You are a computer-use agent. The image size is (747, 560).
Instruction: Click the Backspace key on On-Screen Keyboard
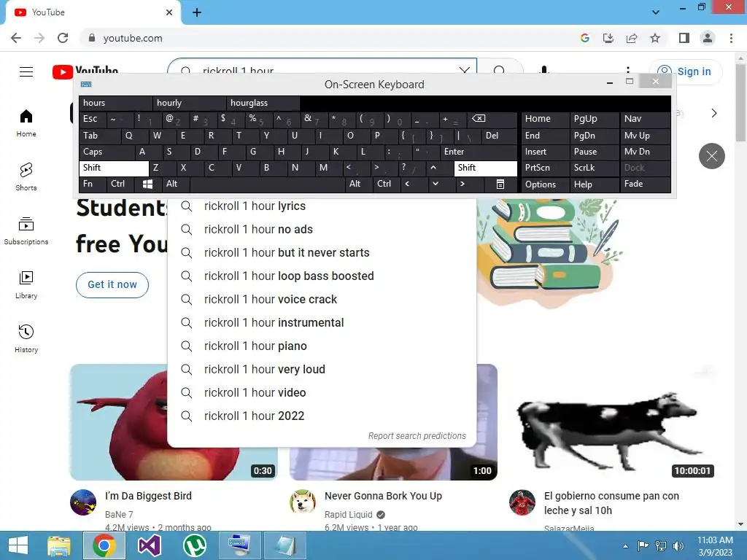click(494, 119)
